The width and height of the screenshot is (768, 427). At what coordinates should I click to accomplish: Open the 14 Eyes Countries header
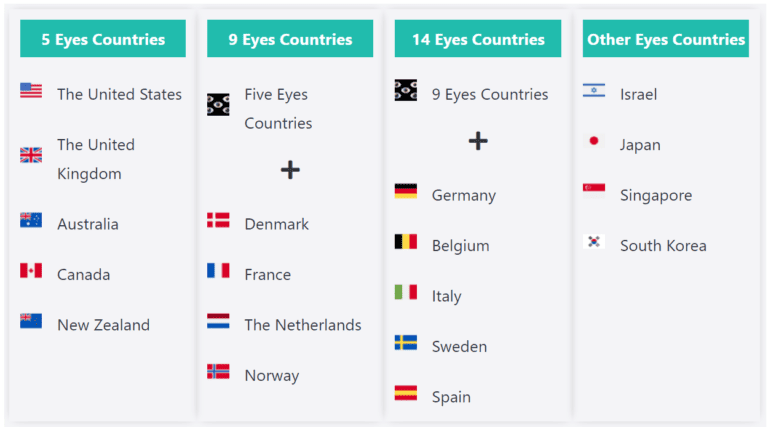[x=478, y=40]
